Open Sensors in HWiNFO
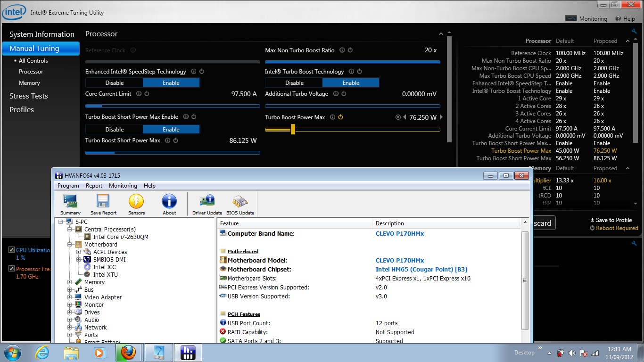Screen dimensions: 644x362 tap(136, 205)
